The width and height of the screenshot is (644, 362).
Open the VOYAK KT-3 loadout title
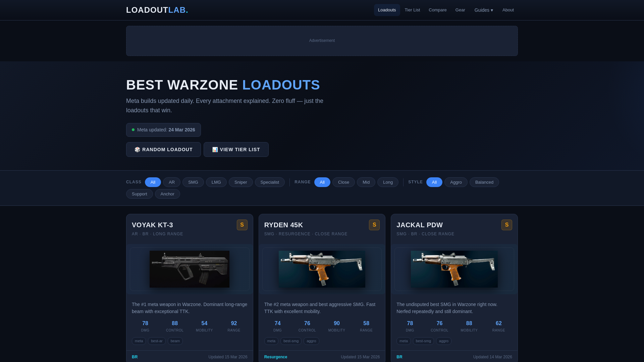tap(152, 225)
